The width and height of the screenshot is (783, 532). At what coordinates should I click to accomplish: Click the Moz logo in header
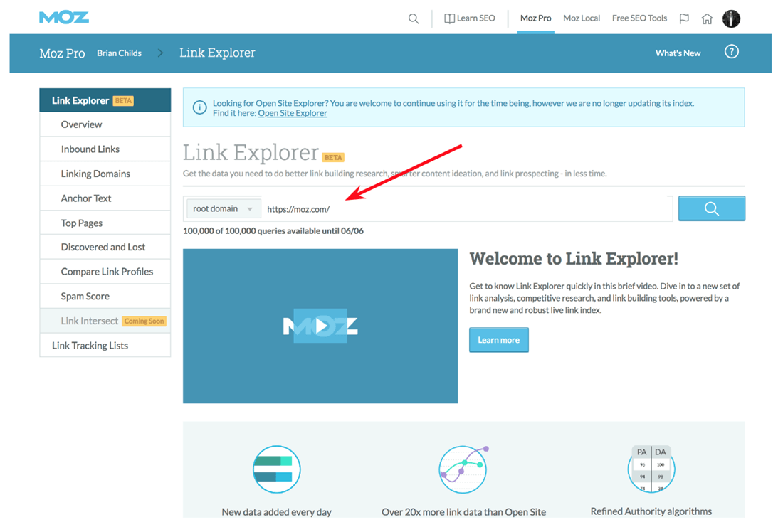point(64,18)
